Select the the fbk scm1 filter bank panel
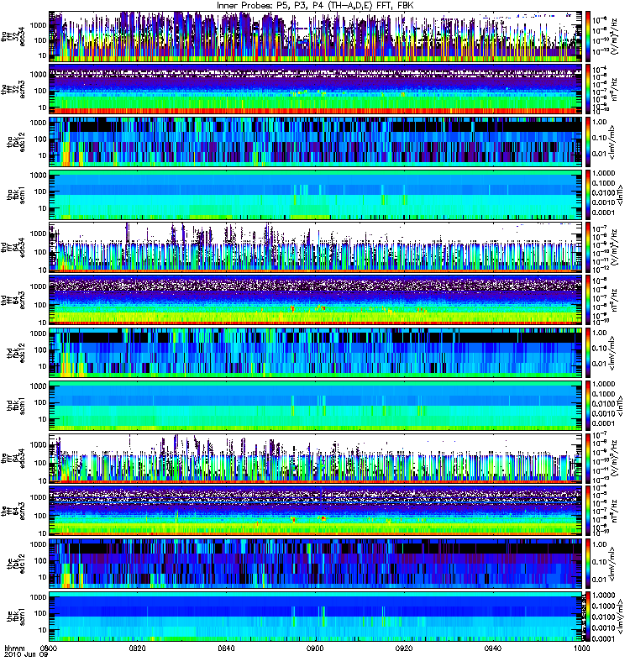630x672 pixels. [316, 617]
